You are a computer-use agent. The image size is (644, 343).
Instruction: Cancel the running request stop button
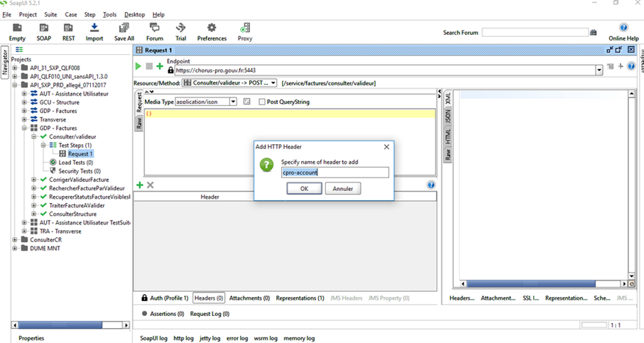[x=149, y=66]
